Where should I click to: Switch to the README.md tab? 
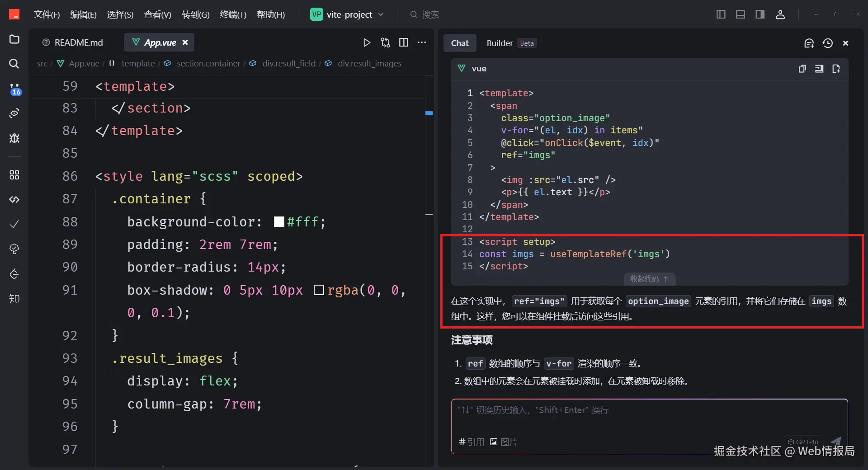click(x=73, y=42)
